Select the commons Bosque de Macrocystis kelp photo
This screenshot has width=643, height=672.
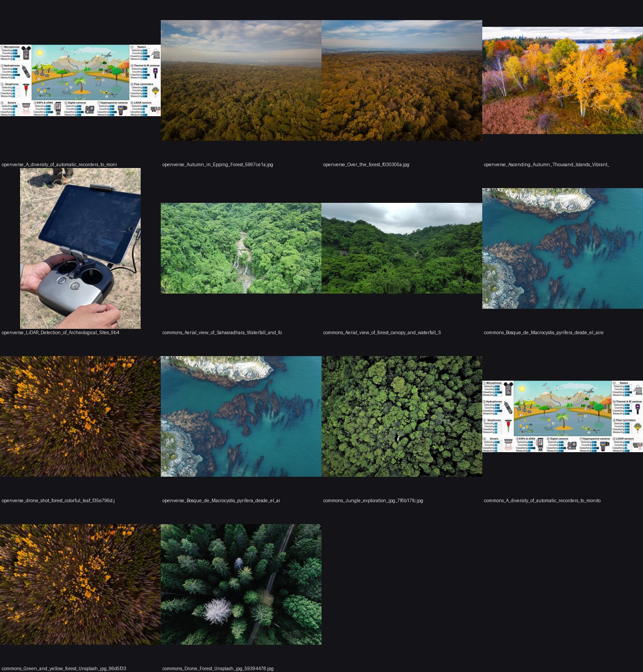coord(563,248)
